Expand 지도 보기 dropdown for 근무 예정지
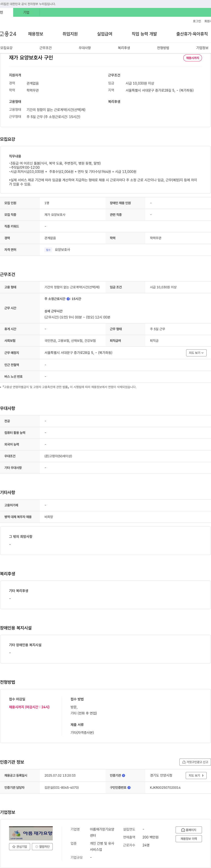 click(x=196, y=353)
